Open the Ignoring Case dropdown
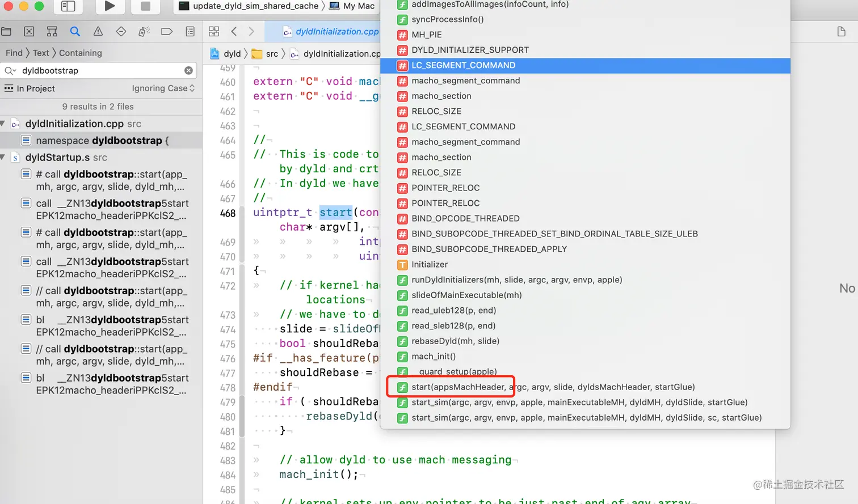 pyautogui.click(x=163, y=88)
